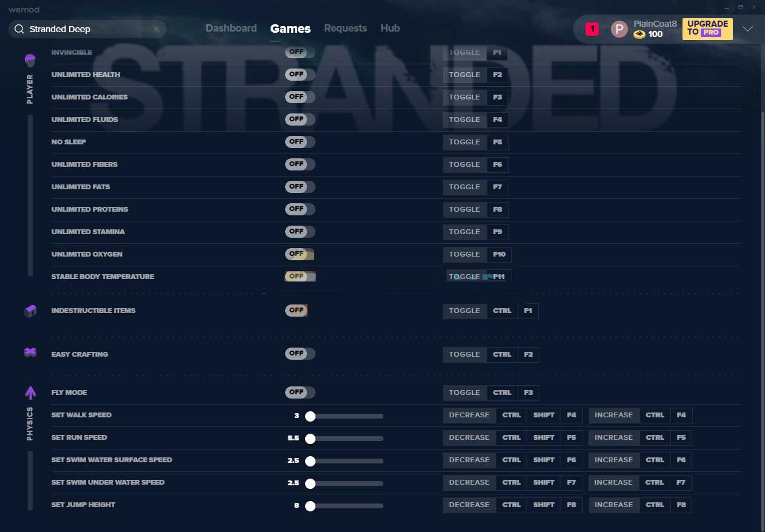
Task: Click the search magnifier icon
Action: click(x=19, y=29)
